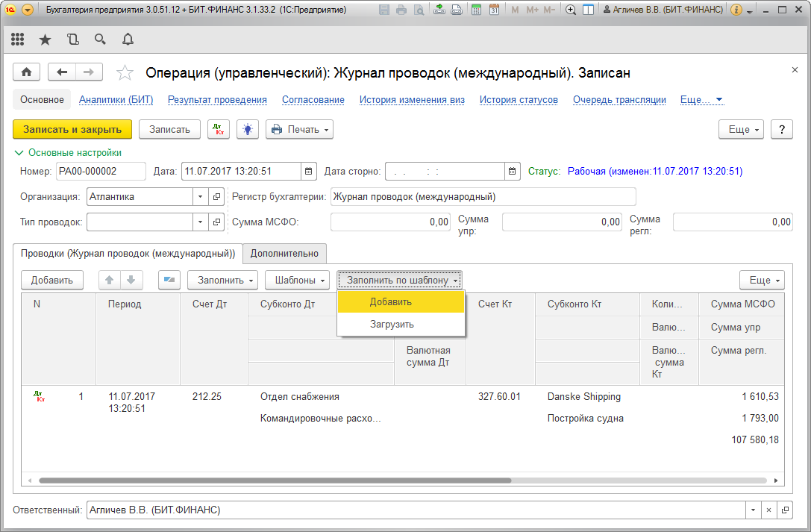Open notifications bell icon
811x532 pixels.
(x=128, y=40)
